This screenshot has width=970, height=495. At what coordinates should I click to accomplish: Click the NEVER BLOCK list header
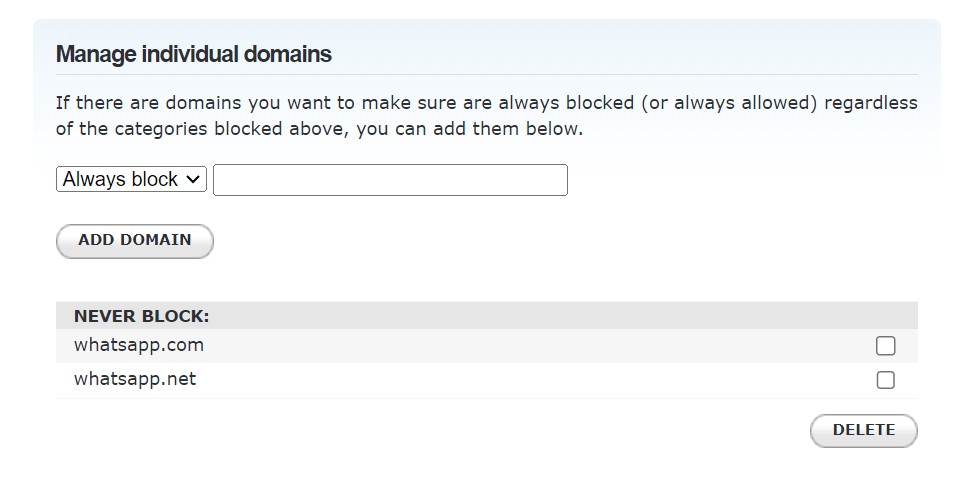pos(141,316)
